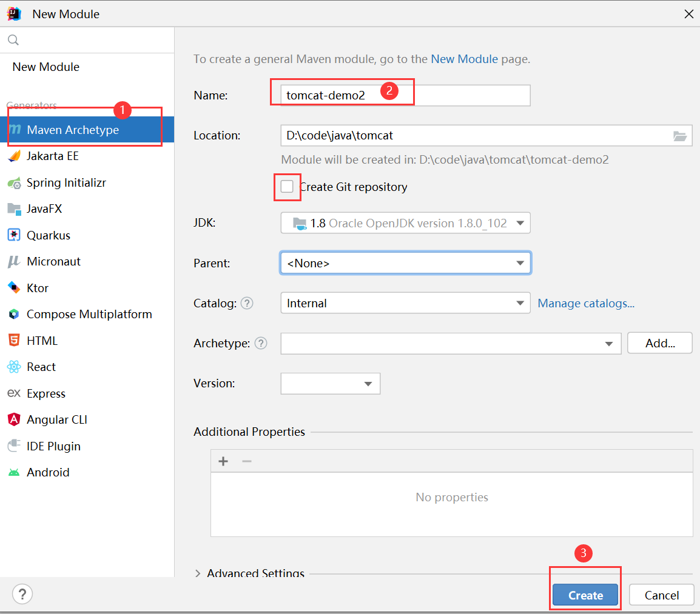Image resolution: width=700 pixels, height=614 pixels.
Task: Follow the New Module page link
Action: pos(464,59)
